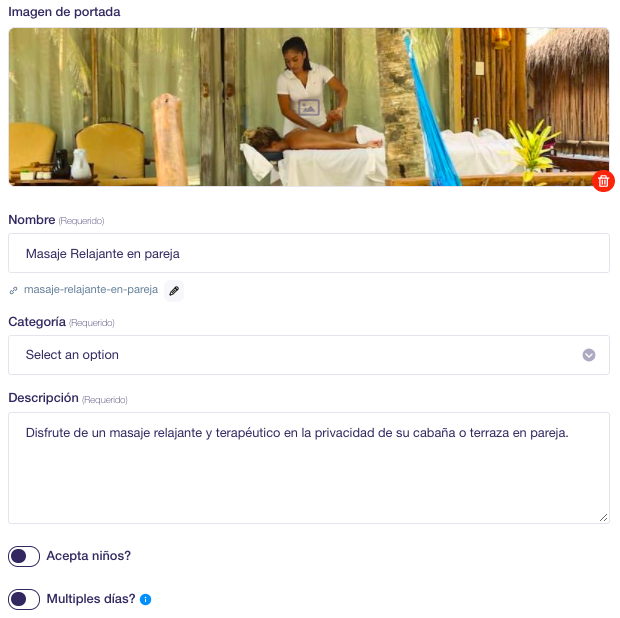
Task: Focus the Nombre input with Masaje Relajante
Action: pos(309,253)
